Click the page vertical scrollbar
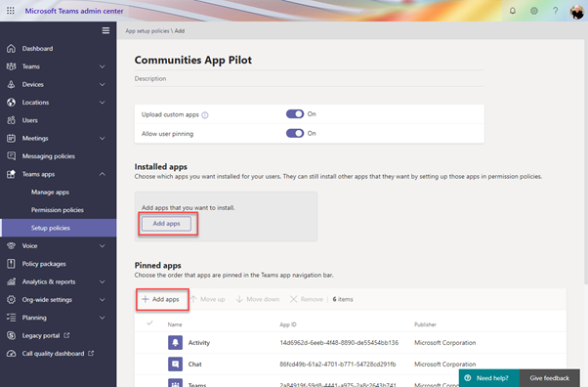Image resolution: width=588 pixels, height=387 pixels. coord(585,161)
